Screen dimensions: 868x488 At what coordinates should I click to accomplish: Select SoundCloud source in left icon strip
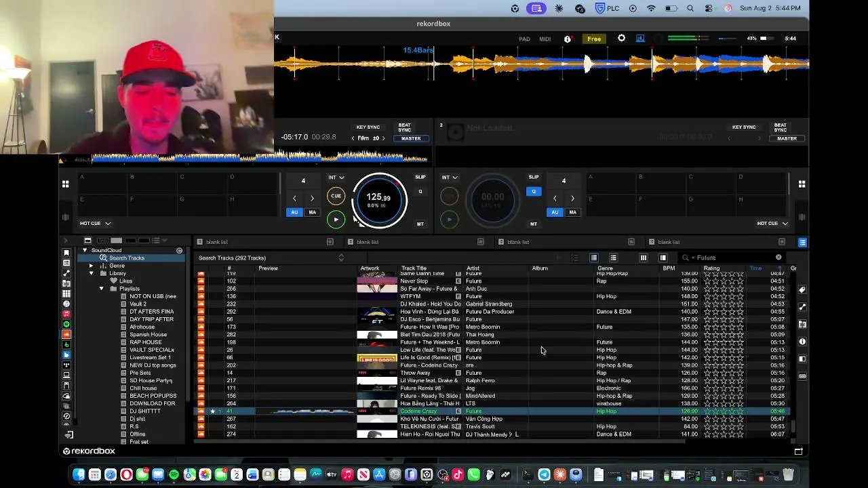[66, 334]
